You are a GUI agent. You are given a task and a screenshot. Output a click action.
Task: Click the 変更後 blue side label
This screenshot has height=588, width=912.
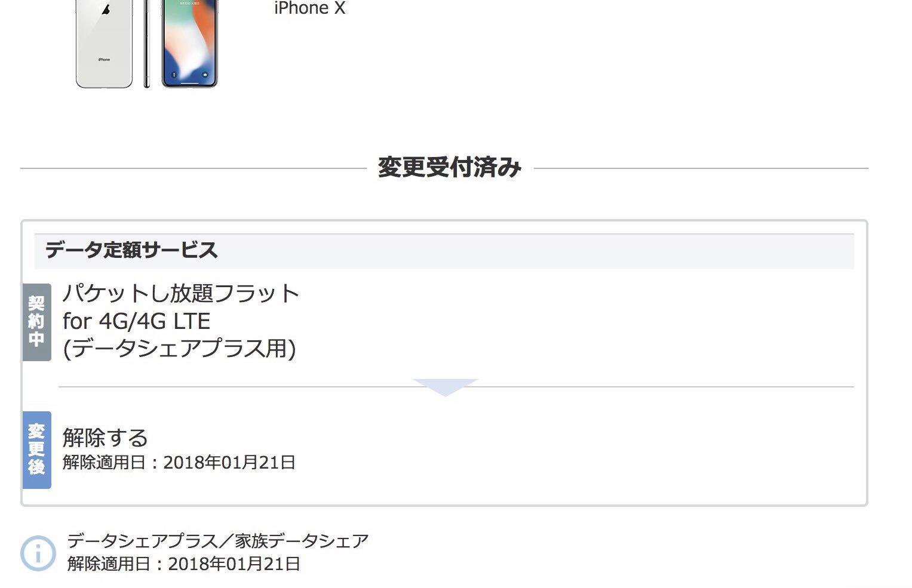pyautogui.click(x=36, y=450)
